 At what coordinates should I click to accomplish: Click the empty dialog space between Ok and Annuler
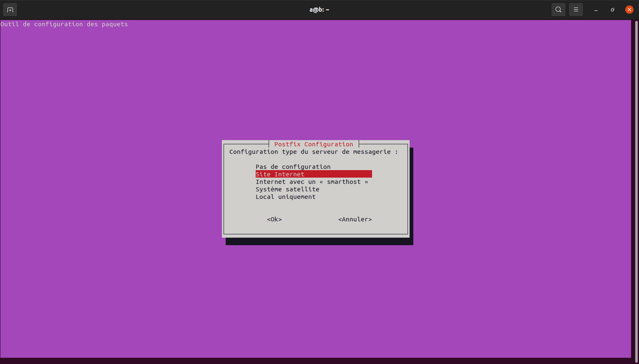tap(310, 219)
